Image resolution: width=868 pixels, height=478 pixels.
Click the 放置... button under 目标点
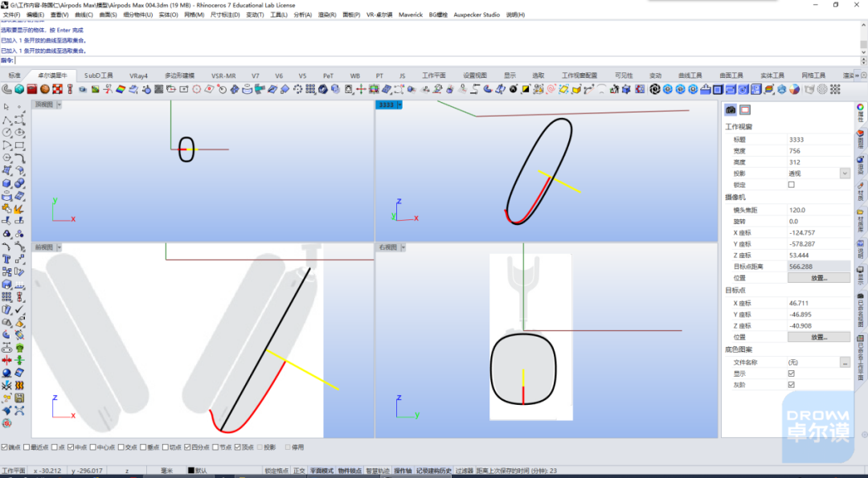click(x=819, y=337)
